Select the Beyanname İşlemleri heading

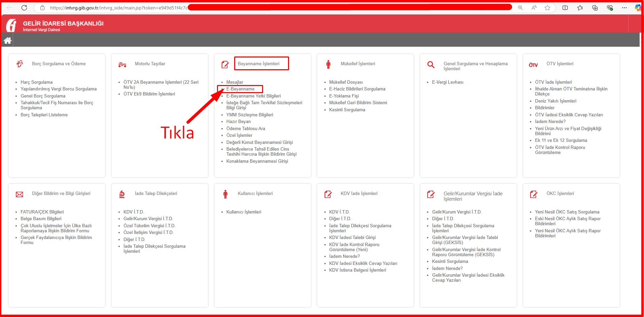coord(258,64)
